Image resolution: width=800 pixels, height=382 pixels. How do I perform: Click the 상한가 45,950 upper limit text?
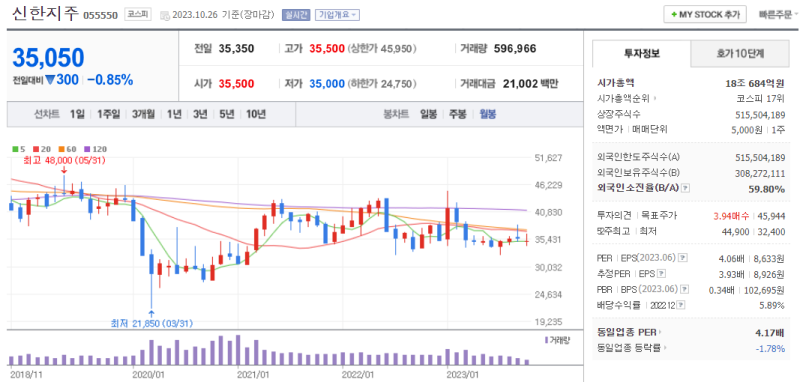point(382,49)
